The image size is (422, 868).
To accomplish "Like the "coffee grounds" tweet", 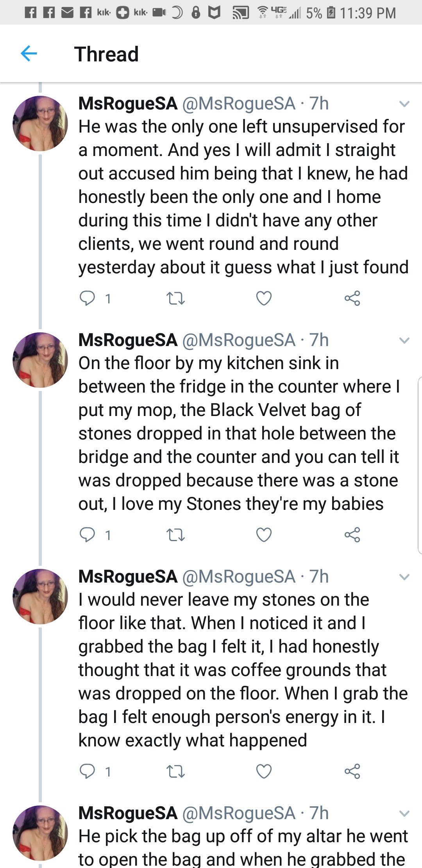I will [264, 771].
